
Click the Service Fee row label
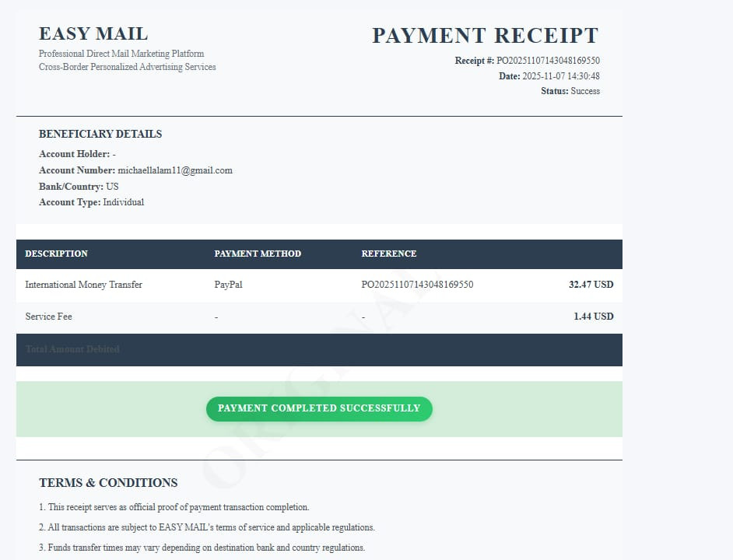tap(48, 317)
